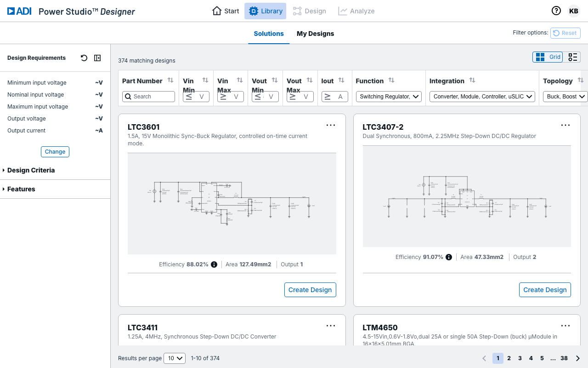Screen dimensions: 588x368
Task: Click the Part Number search field
Action: click(148, 97)
